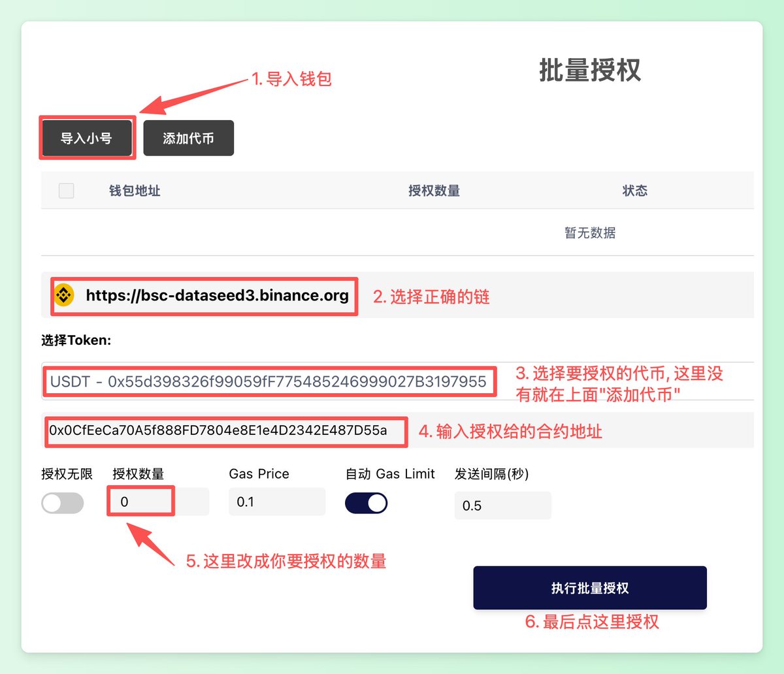Click the Gas Price label
The height and width of the screenshot is (674, 784).
259,474
